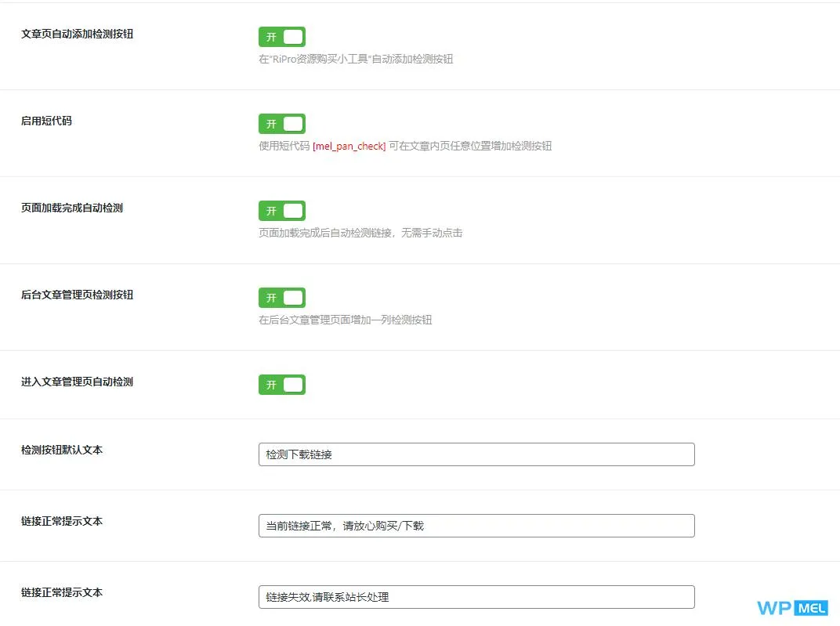Click label 页面加载完成自动检测
Screen dimensions: 840x626
pos(72,208)
